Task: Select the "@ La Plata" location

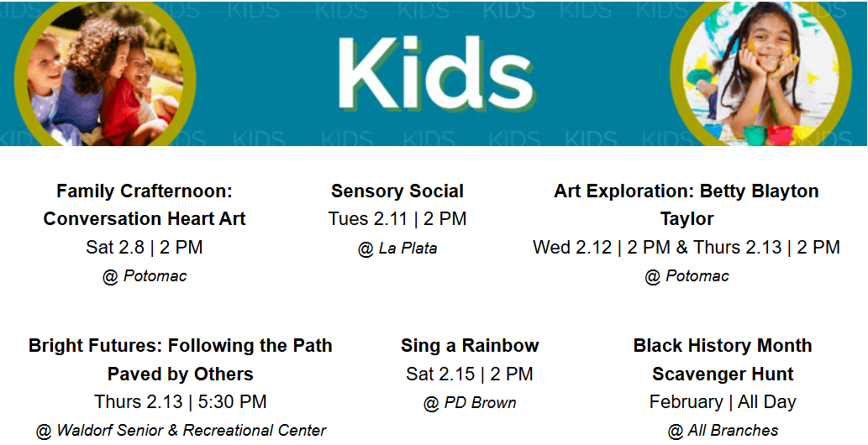Action: point(397,249)
